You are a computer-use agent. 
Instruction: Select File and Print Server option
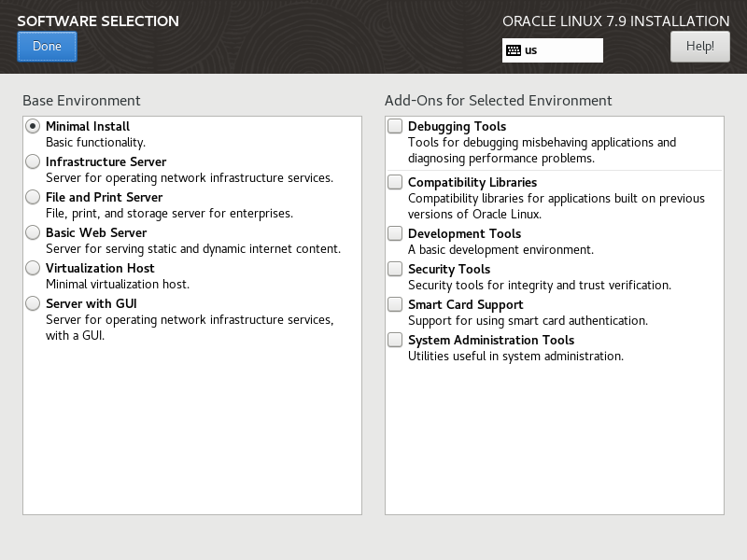33,197
